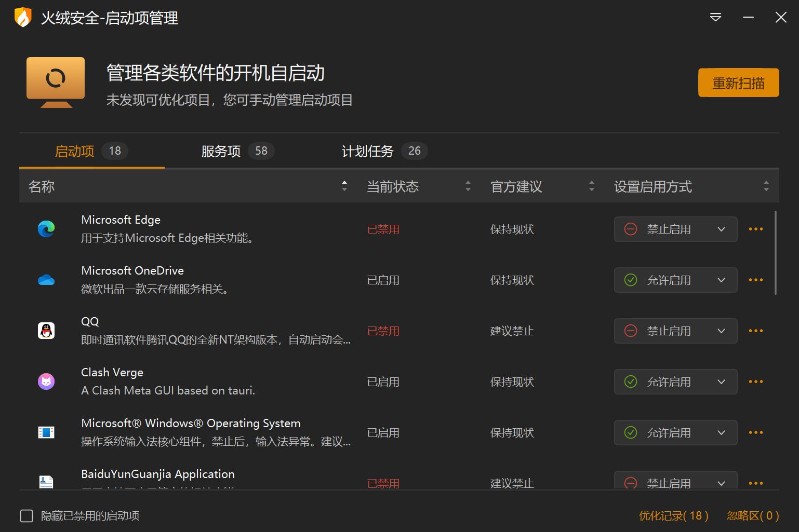Click the startup monitor illustration icon
The image size is (799, 532).
point(56,83)
